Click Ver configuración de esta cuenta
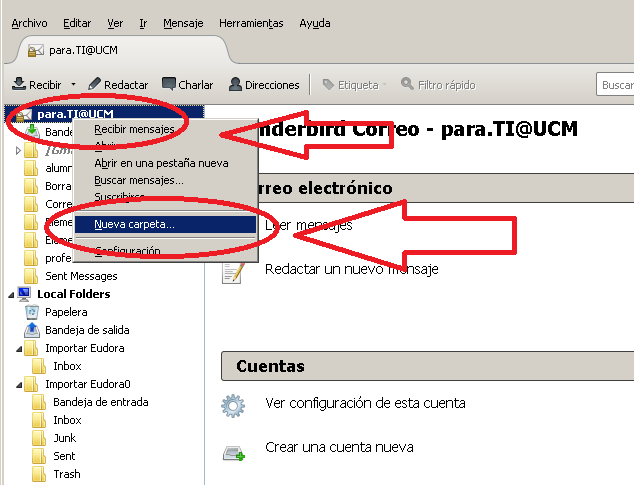Image resolution: width=634 pixels, height=485 pixels. click(365, 403)
